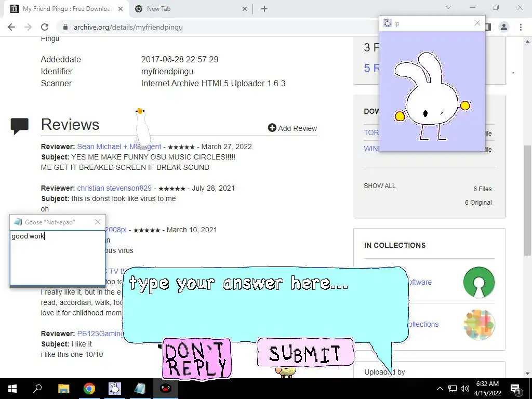Click the scrollbar up arrow
Image resolution: width=532 pixels, height=399 pixels.
click(x=527, y=42)
